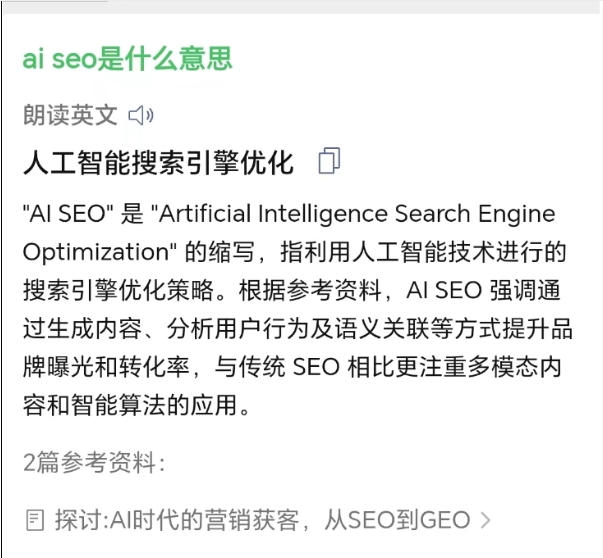Click the speaker icon to read aloud
Image resolution: width=603 pixels, height=558 pixels.
(141, 116)
